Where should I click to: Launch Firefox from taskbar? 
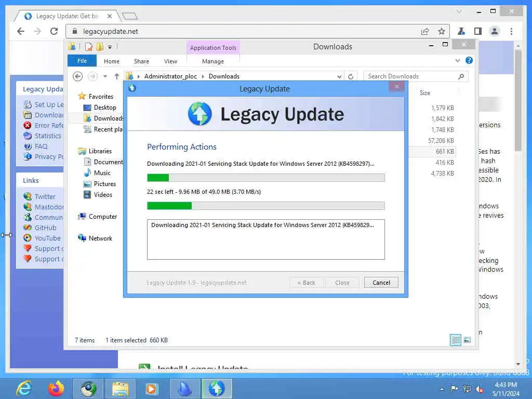pyautogui.click(x=56, y=389)
